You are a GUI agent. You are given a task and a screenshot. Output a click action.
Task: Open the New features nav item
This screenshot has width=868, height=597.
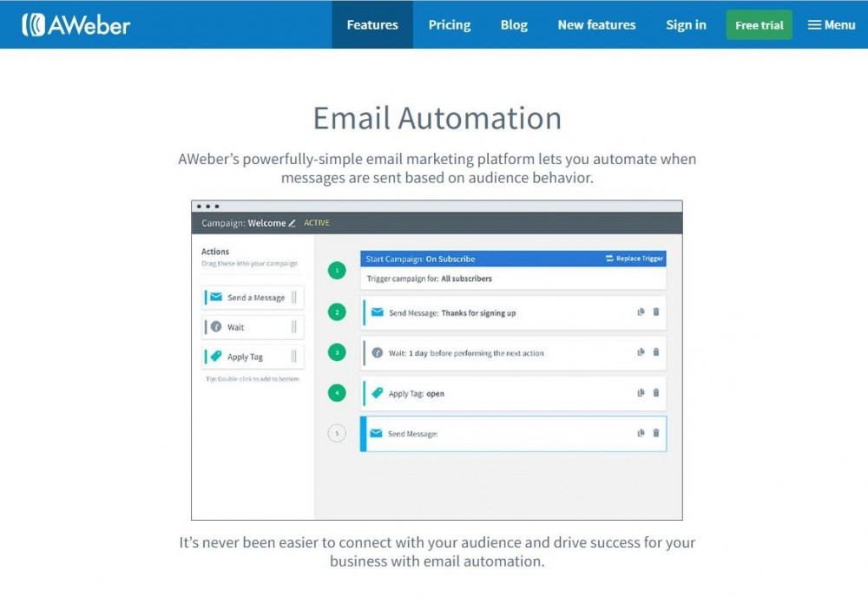pyautogui.click(x=597, y=25)
